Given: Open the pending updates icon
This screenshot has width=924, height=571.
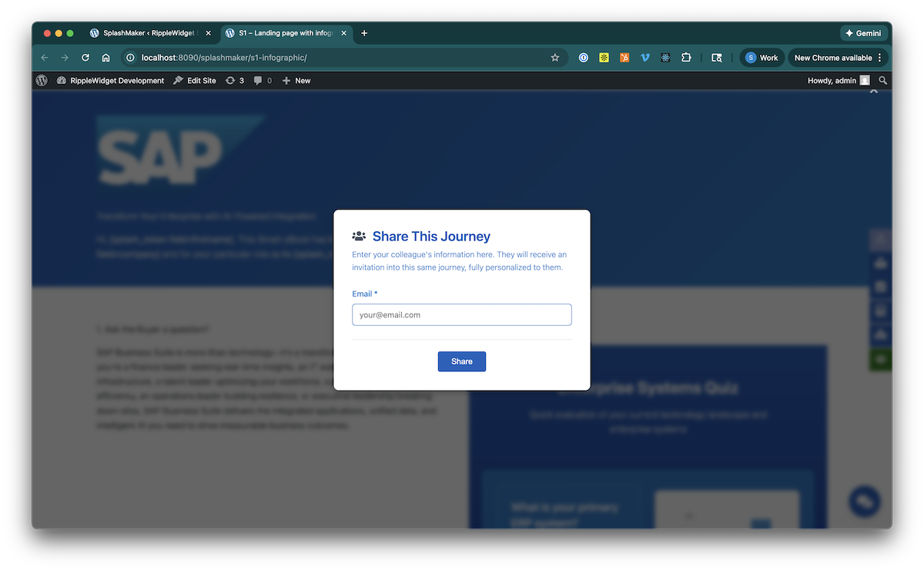Looking at the screenshot, I should [x=234, y=80].
